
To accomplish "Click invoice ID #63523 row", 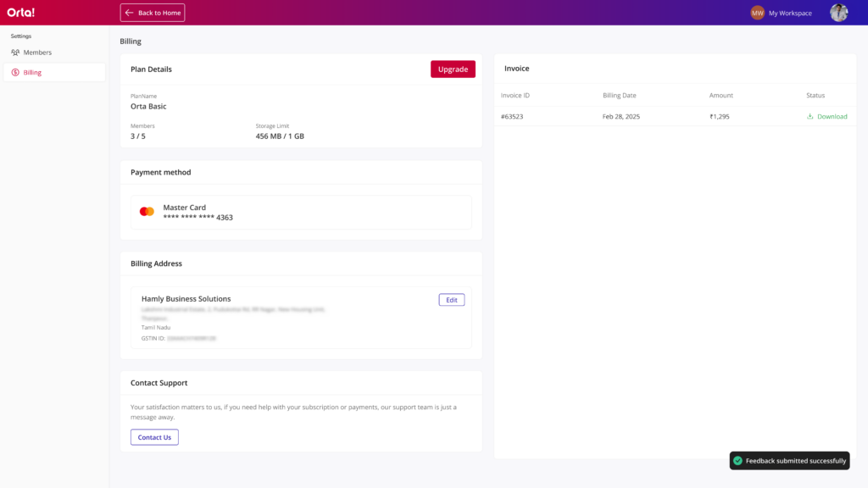I will coord(512,117).
